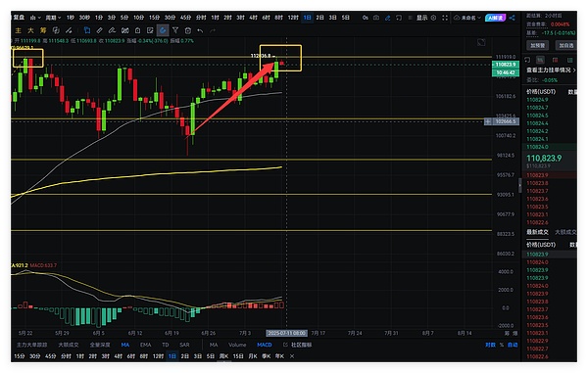Open the 未命名 layout dropdown
588x373 pixels.
(467, 18)
